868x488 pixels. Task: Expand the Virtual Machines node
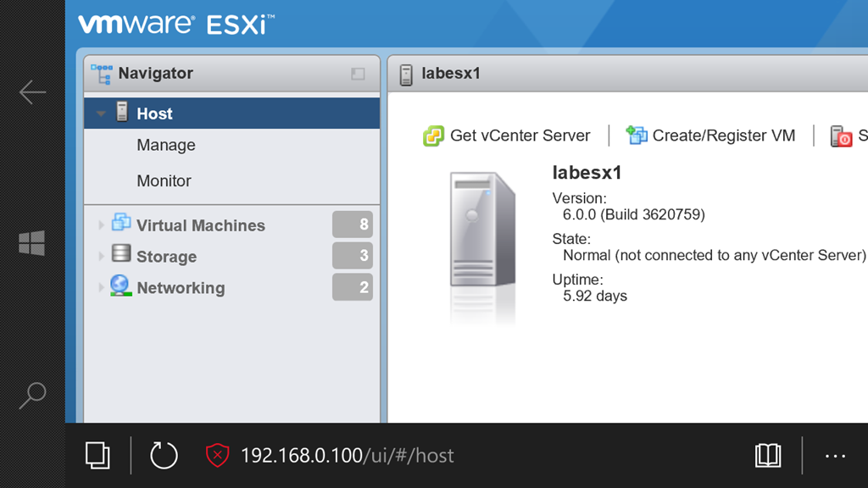[101, 225]
